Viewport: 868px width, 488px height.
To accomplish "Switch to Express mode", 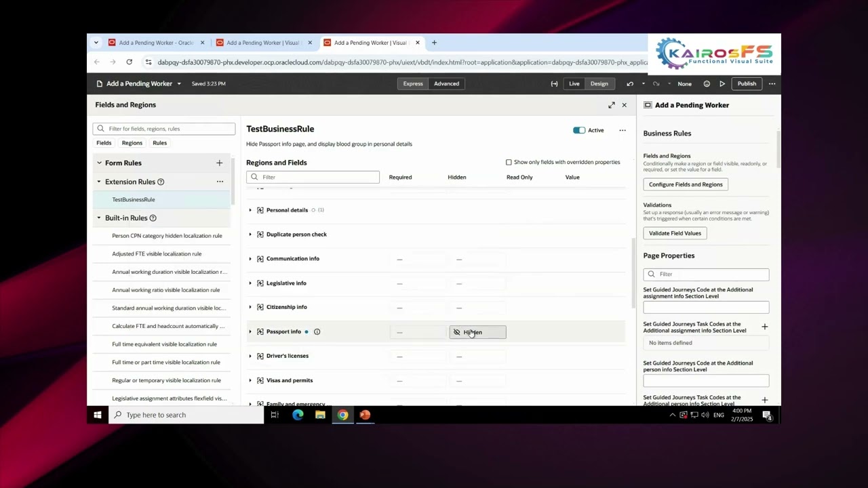I will (413, 83).
